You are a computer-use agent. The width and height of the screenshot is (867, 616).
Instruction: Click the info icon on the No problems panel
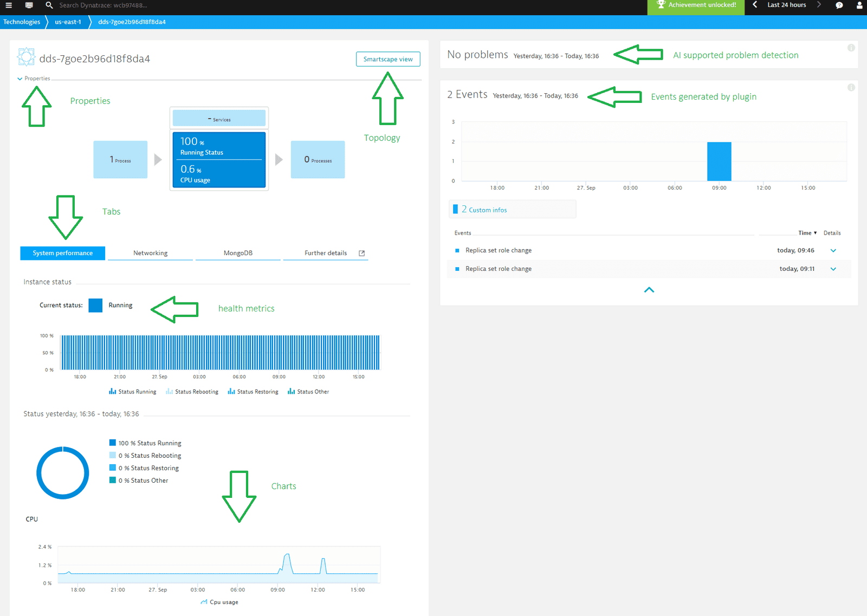point(851,48)
